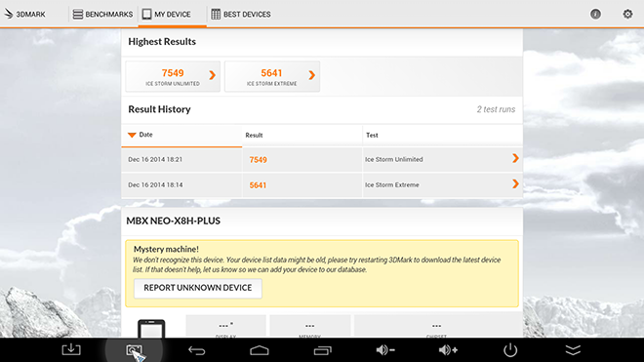Open settings gear icon

[627, 14]
